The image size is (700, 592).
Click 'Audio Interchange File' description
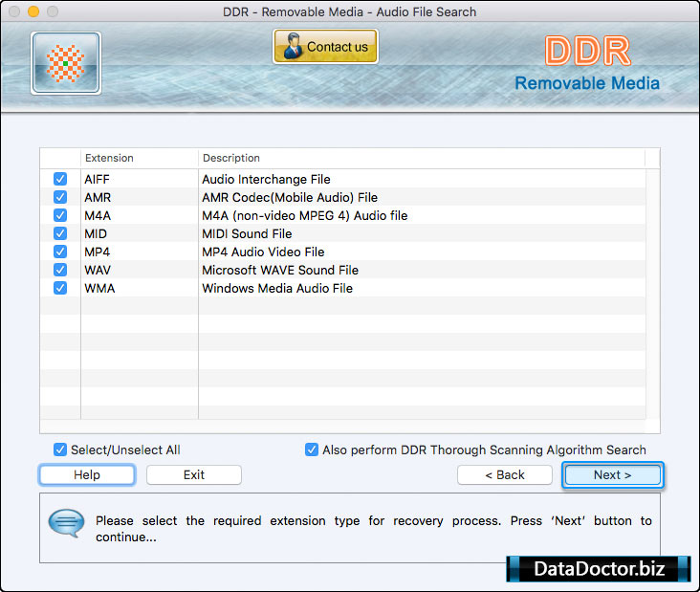tap(266, 179)
